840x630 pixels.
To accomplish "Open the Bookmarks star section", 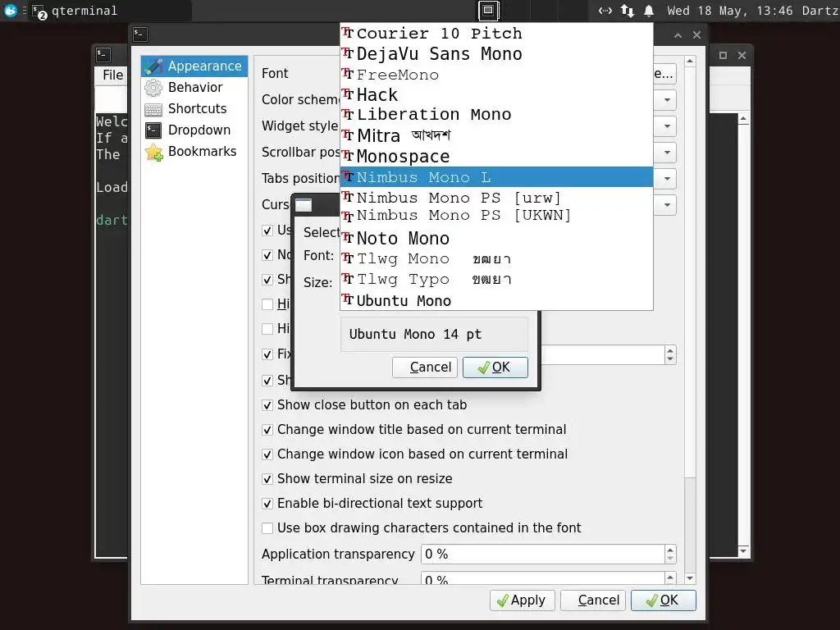I will click(194, 152).
